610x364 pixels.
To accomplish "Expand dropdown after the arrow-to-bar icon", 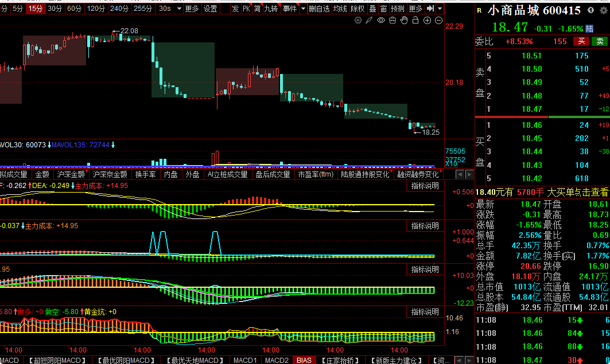I will 440,8.
